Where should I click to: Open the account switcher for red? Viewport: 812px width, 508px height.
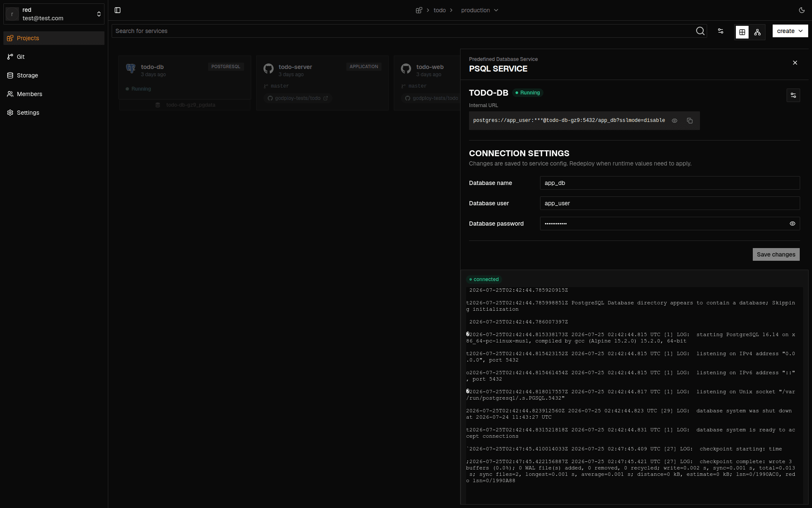point(54,14)
